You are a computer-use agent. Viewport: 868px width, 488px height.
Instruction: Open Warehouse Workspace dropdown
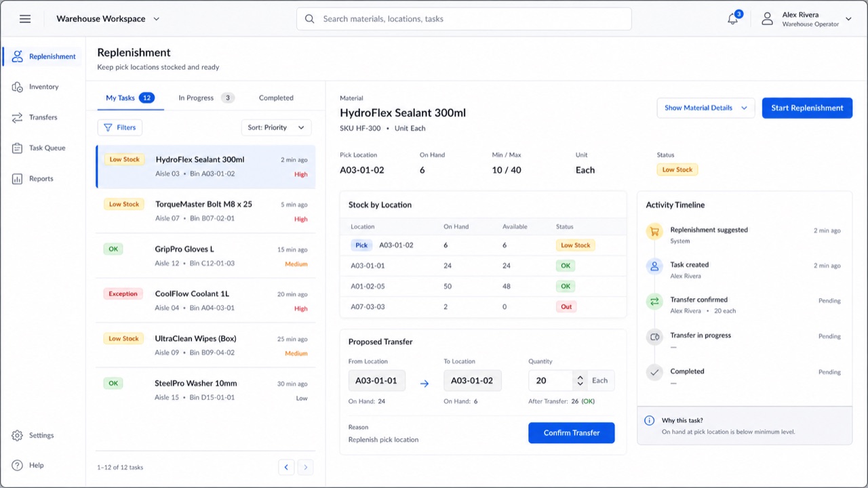tap(108, 19)
